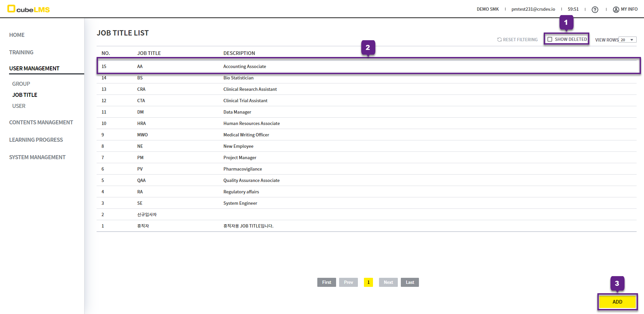
Task: Expand Contents Management in sidebar
Action: tap(41, 122)
